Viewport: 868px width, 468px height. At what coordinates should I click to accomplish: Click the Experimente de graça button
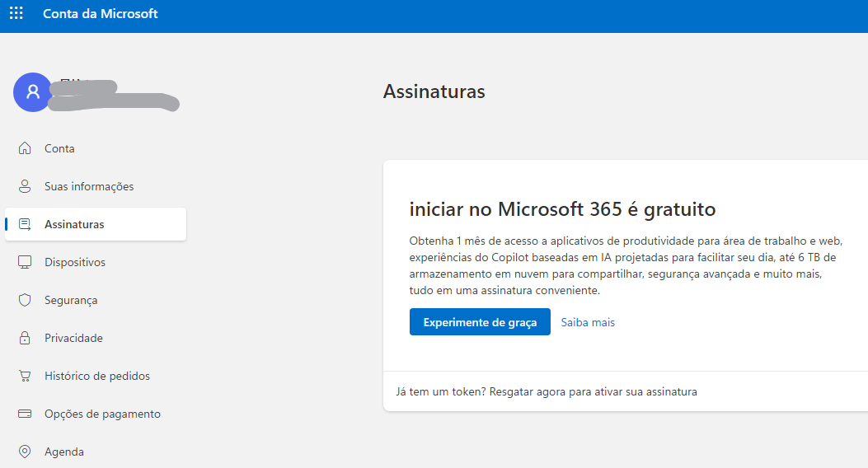[480, 322]
